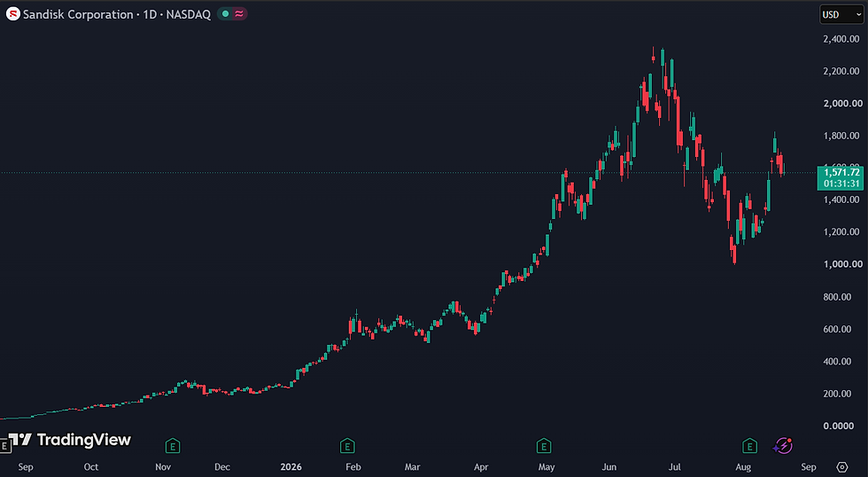Open the green market status dot indicator
Image resolution: width=868 pixels, height=477 pixels.
pos(225,14)
